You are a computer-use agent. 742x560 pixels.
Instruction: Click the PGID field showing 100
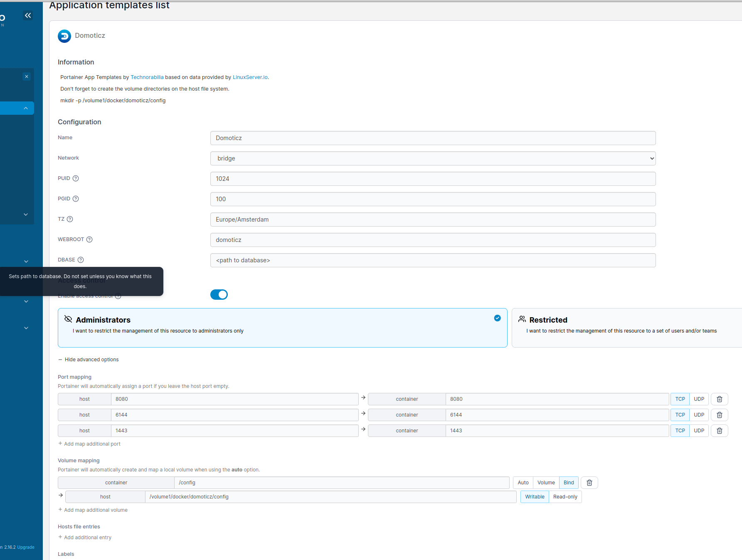point(433,199)
